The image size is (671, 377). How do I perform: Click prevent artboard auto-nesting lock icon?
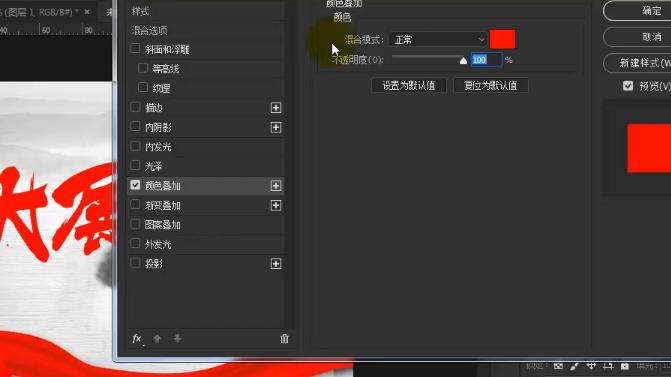(608, 366)
